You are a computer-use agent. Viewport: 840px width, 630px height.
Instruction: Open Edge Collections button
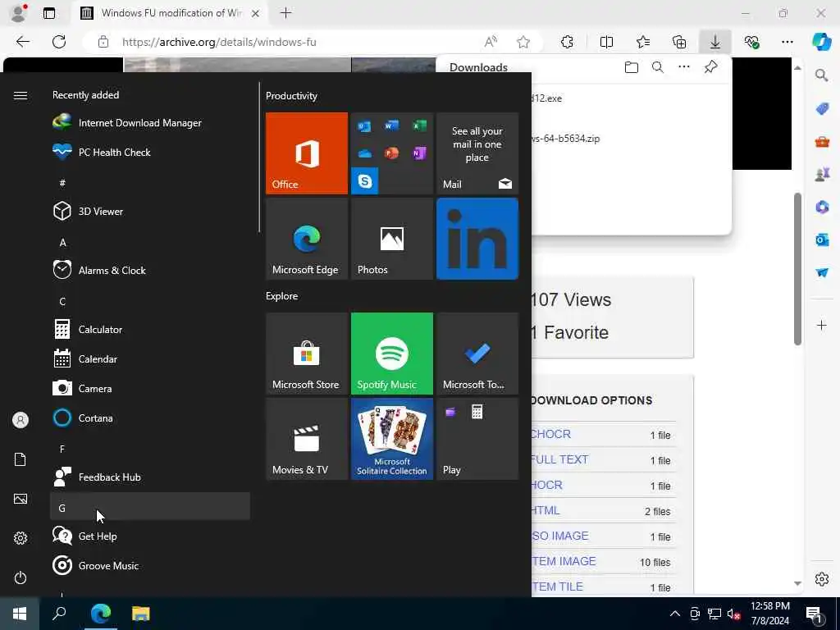tap(679, 42)
